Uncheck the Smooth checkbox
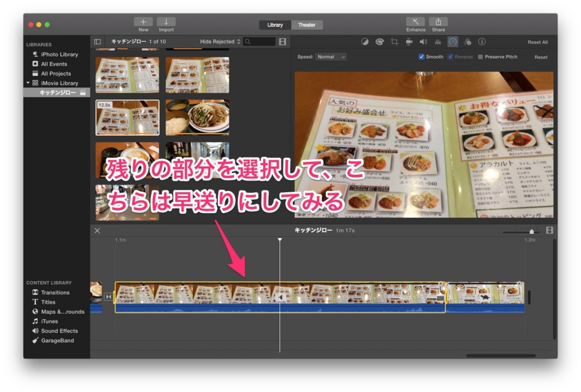 point(421,57)
